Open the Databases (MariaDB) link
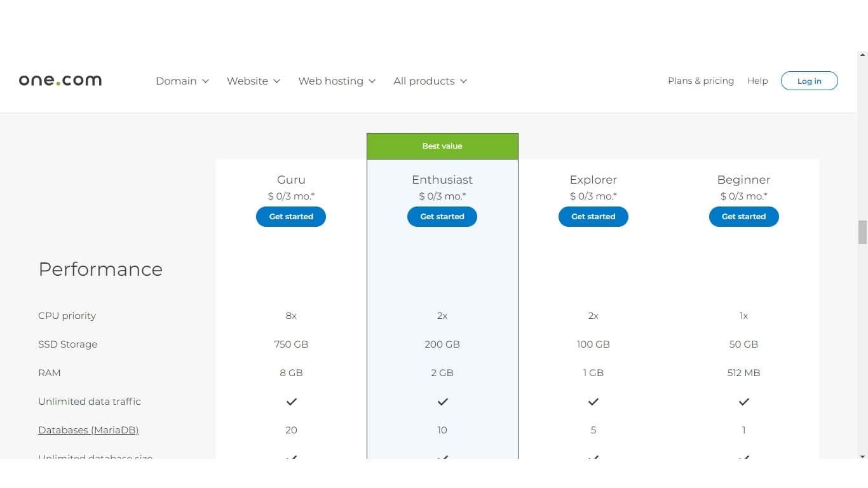The image size is (868, 488). (88, 430)
